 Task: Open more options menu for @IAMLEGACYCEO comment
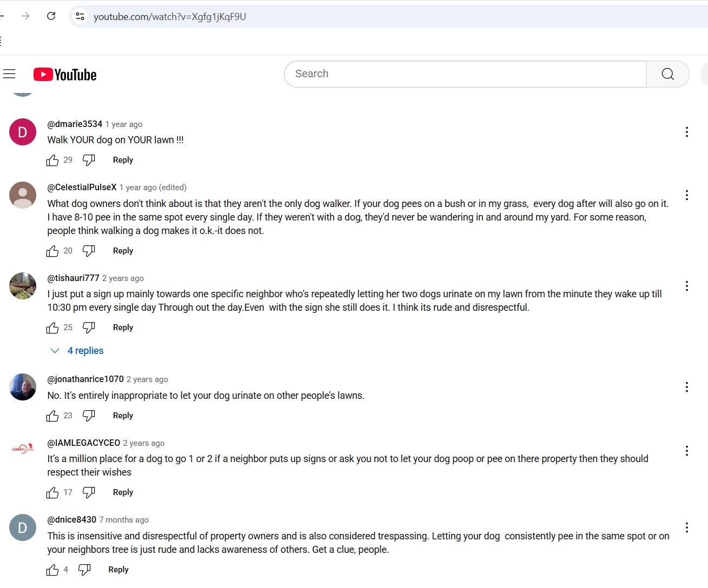point(686,451)
